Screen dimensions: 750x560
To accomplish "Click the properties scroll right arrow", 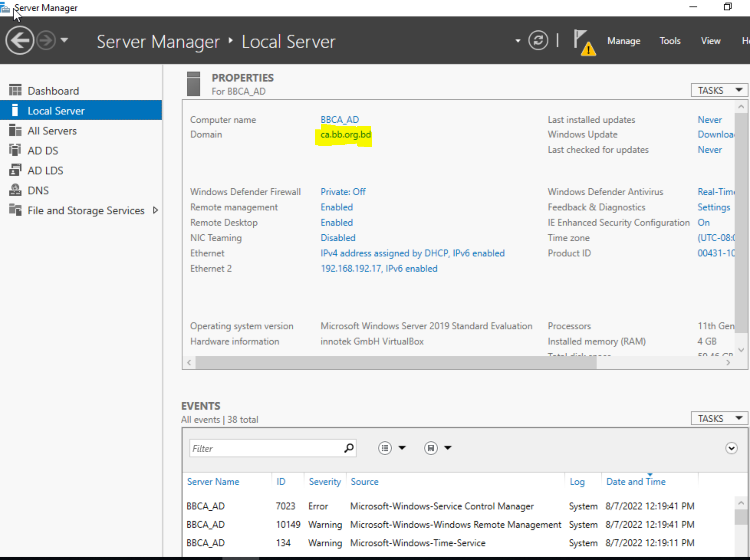I will (x=728, y=362).
